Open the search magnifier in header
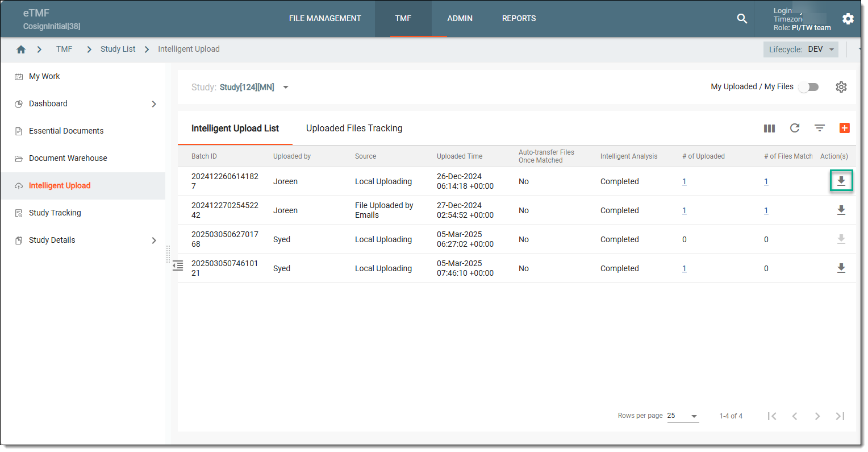Image resolution: width=868 pixels, height=452 pixels. pos(742,18)
